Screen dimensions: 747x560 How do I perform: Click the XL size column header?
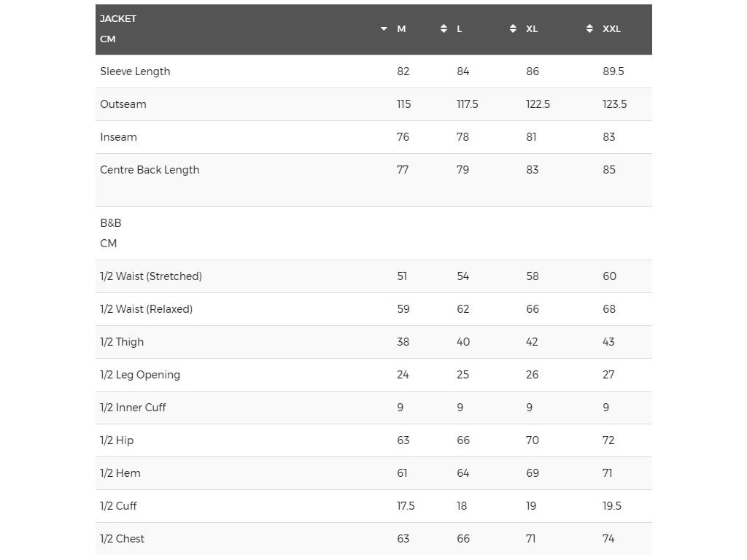tap(532, 29)
